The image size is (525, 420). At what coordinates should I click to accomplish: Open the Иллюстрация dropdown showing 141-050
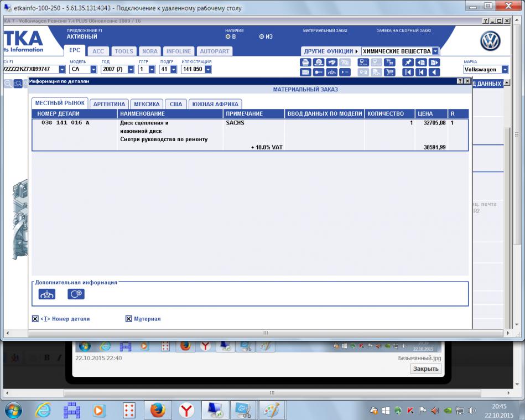(208, 69)
